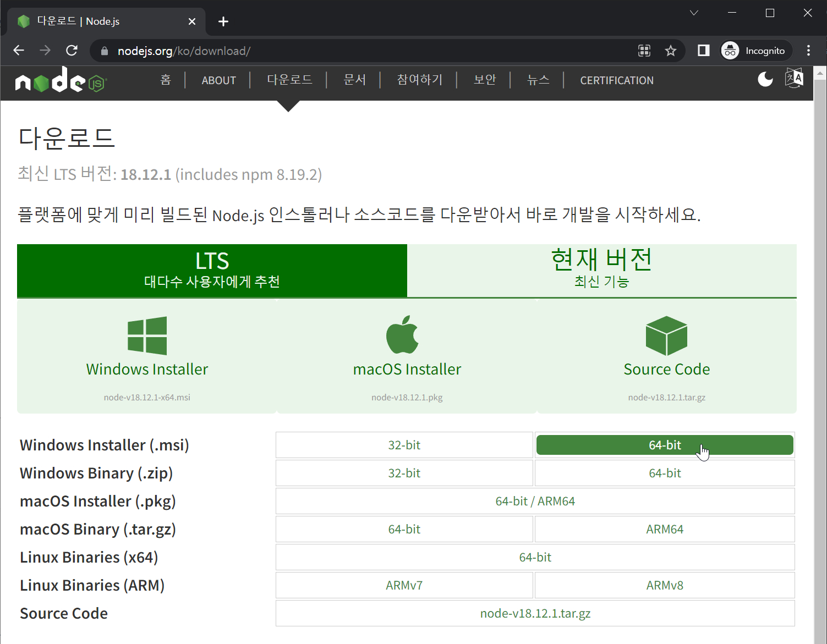The height and width of the screenshot is (644, 827).
Task: Download Windows Installer msi 32-bit
Action: tap(404, 445)
